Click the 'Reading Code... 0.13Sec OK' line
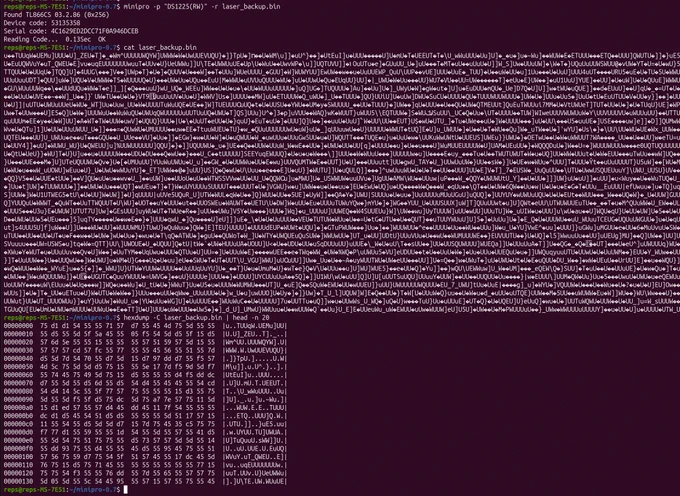Image resolution: width=680 pixels, height=496 pixels. (55, 39)
